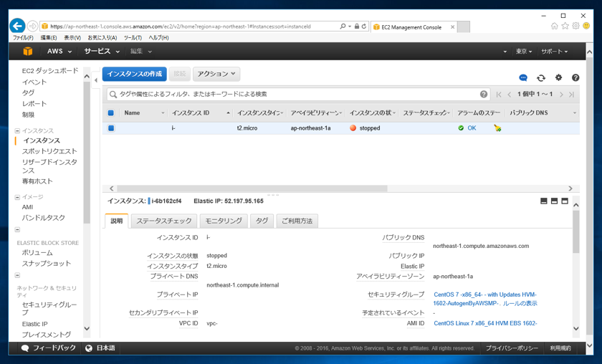Viewport: 602px width, 364px height.
Task: Click the browser home icon
Action: pos(554,26)
